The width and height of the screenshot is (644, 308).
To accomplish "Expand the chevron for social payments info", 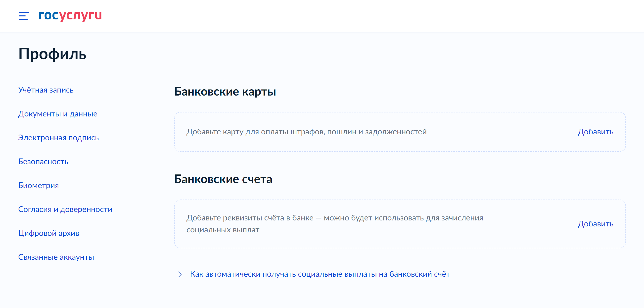I will pos(180,274).
